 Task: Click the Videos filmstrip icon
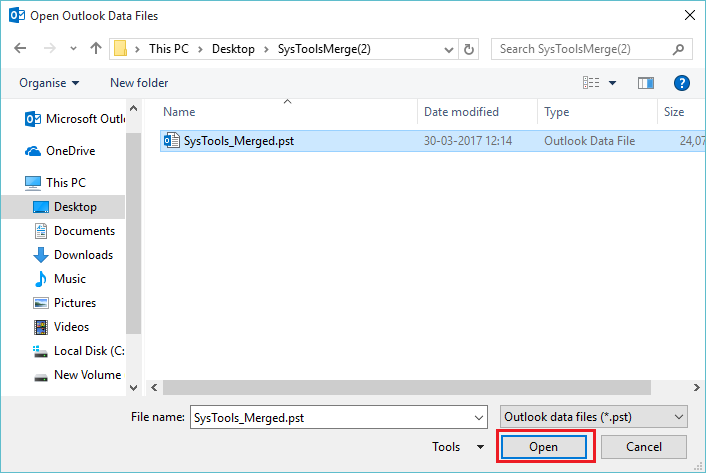tap(41, 327)
